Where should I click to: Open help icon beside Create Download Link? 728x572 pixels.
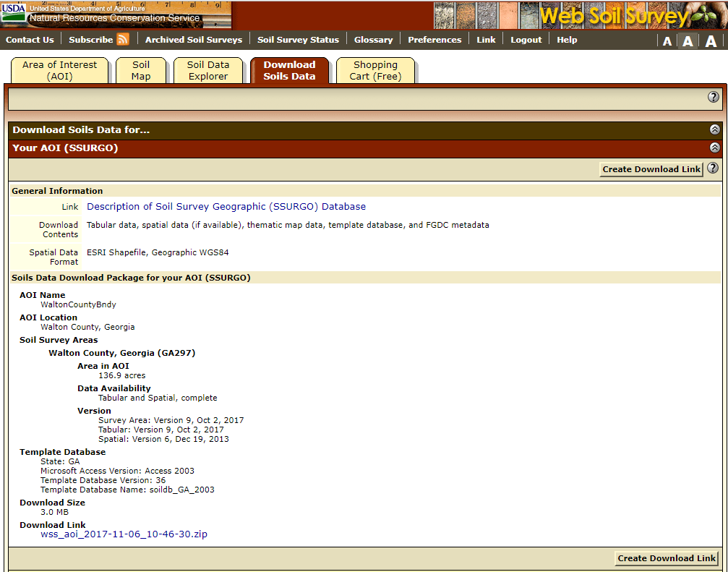coord(713,168)
